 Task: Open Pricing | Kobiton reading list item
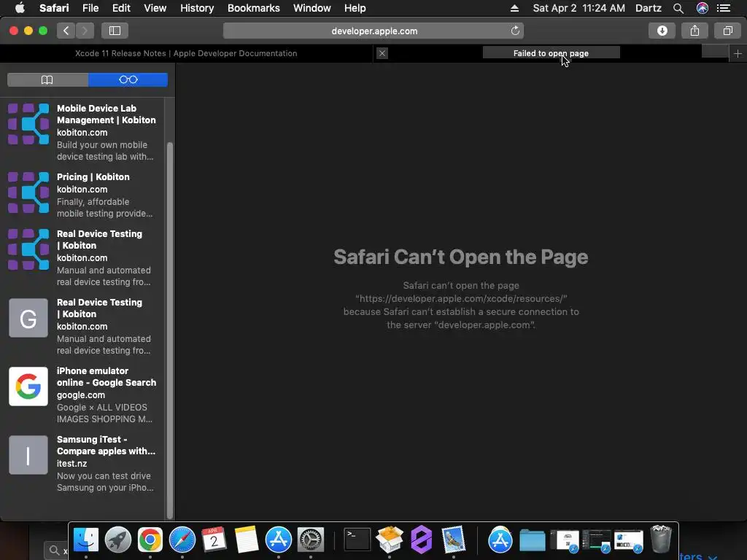(x=82, y=195)
